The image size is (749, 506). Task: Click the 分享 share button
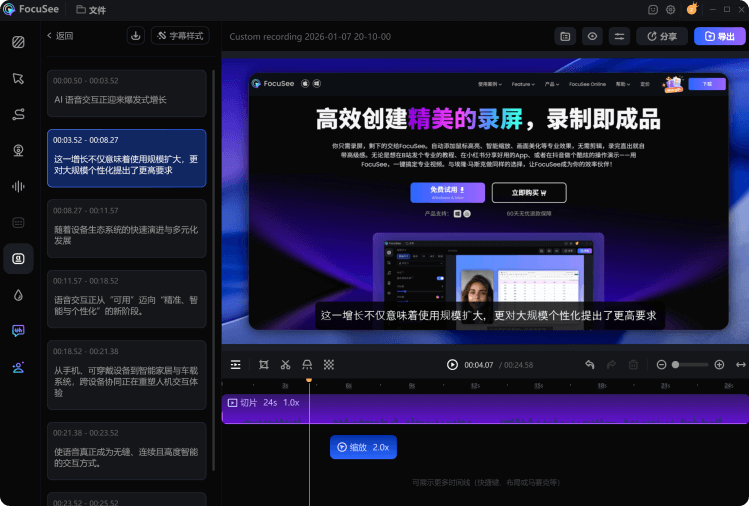(x=662, y=36)
